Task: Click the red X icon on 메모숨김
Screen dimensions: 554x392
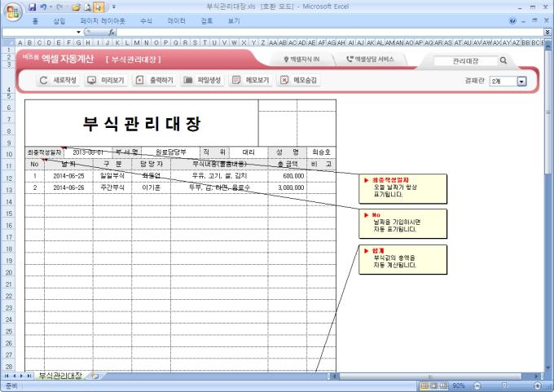Action: click(284, 80)
